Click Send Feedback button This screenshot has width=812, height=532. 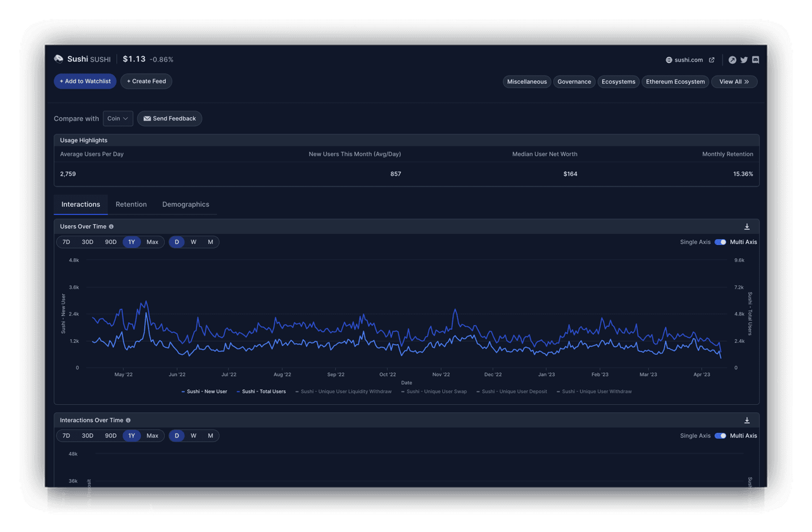click(170, 118)
